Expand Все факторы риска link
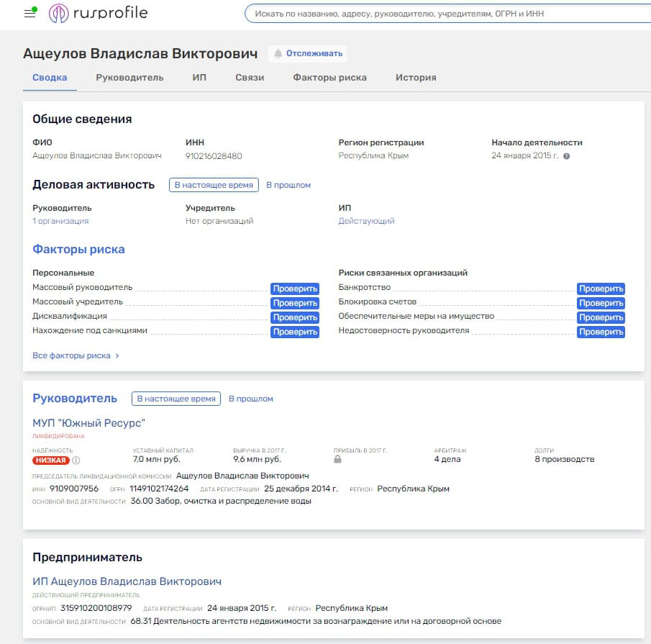The width and height of the screenshot is (651, 644). click(x=76, y=355)
